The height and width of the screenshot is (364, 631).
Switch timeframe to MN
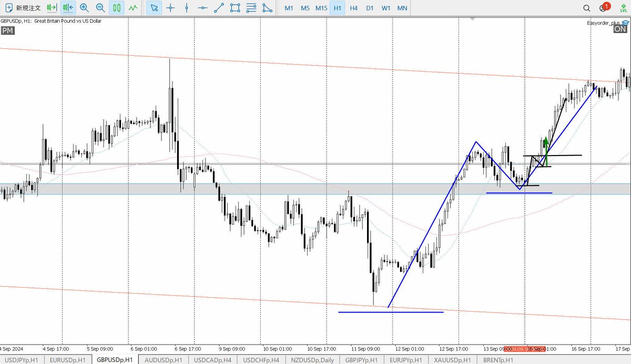(x=402, y=8)
